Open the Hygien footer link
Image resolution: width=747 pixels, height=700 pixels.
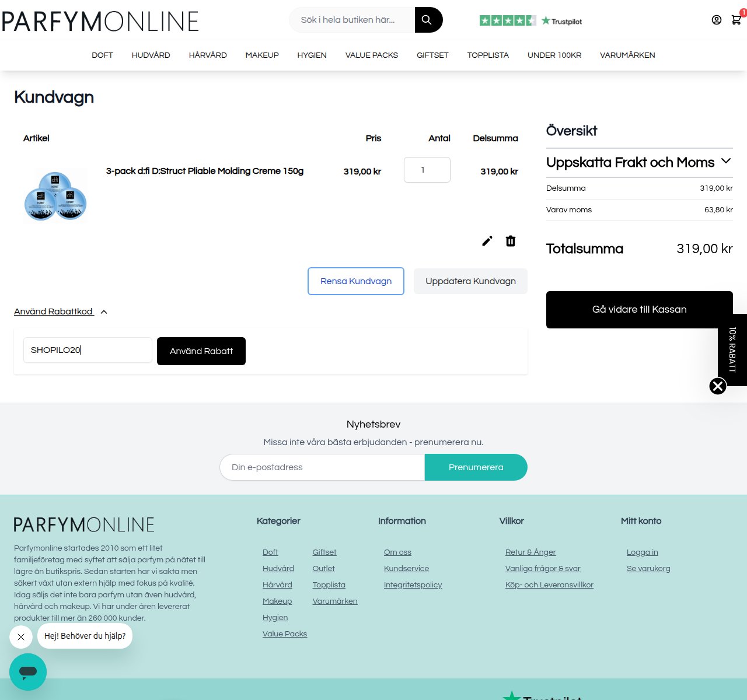[275, 618]
